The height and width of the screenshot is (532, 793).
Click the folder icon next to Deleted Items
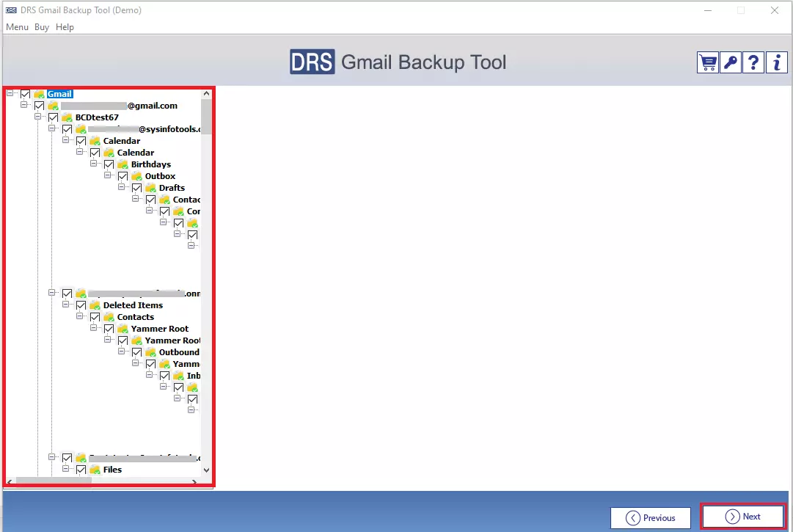tap(95, 305)
